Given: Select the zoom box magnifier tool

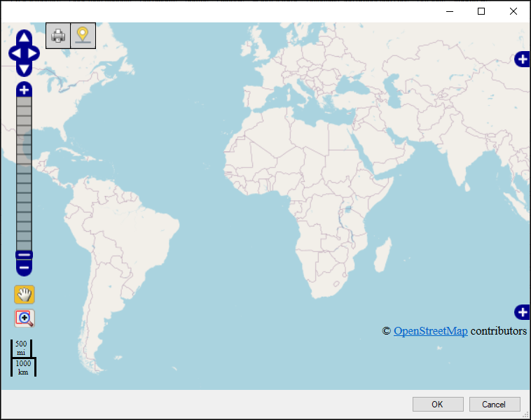Looking at the screenshot, I should tap(25, 318).
